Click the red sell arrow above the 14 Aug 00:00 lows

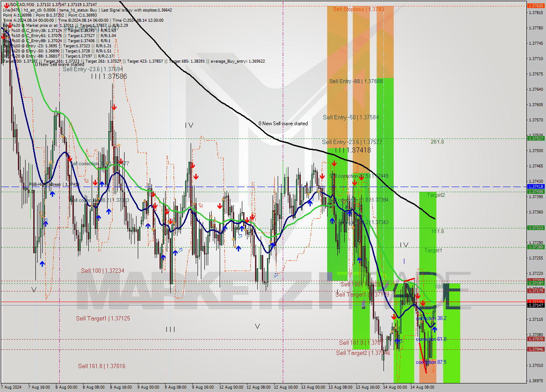point(394,317)
